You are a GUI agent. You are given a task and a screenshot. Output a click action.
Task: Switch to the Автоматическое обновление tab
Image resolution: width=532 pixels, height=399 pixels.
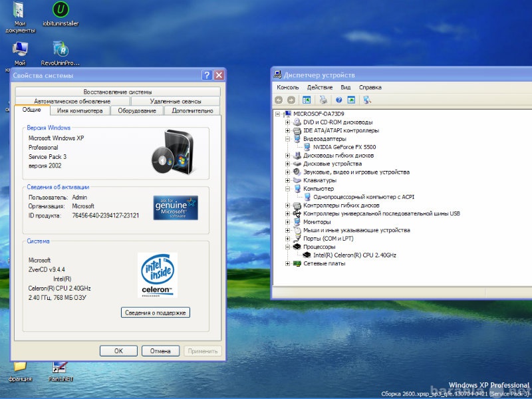[x=72, y=101]
